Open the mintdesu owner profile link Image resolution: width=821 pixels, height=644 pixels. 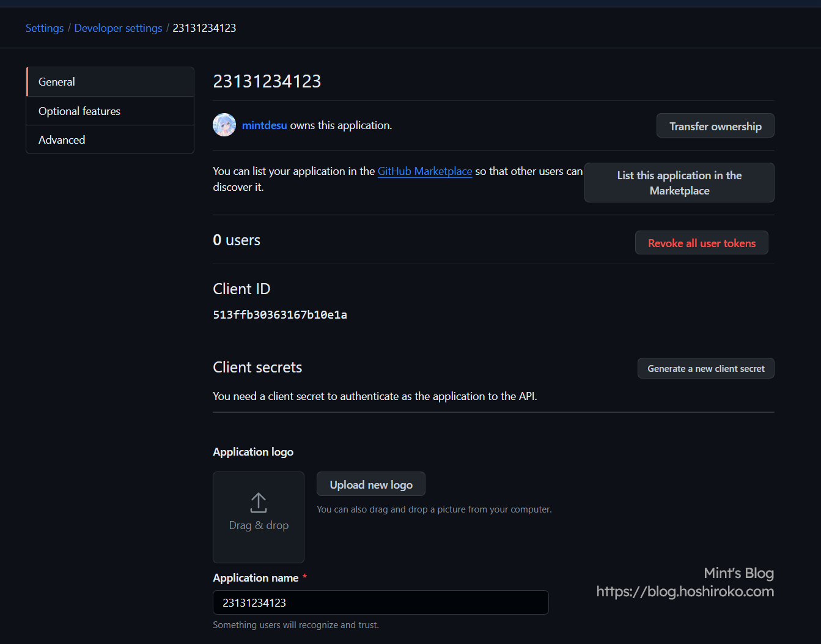264,125
